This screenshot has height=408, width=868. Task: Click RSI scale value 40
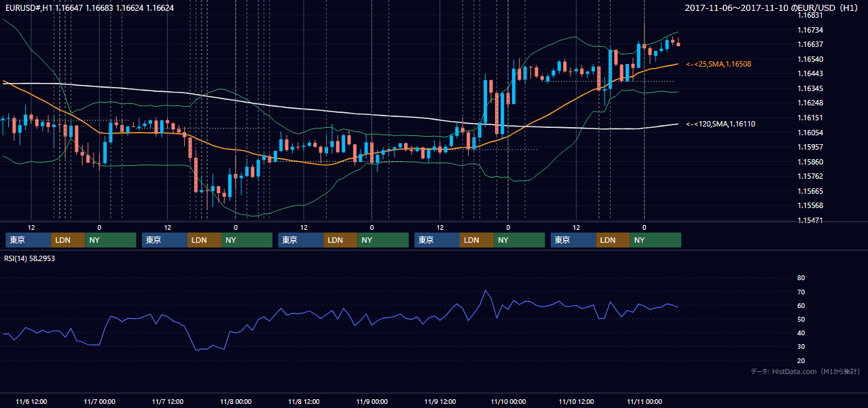pyautogui.click(x=801, y=333)
